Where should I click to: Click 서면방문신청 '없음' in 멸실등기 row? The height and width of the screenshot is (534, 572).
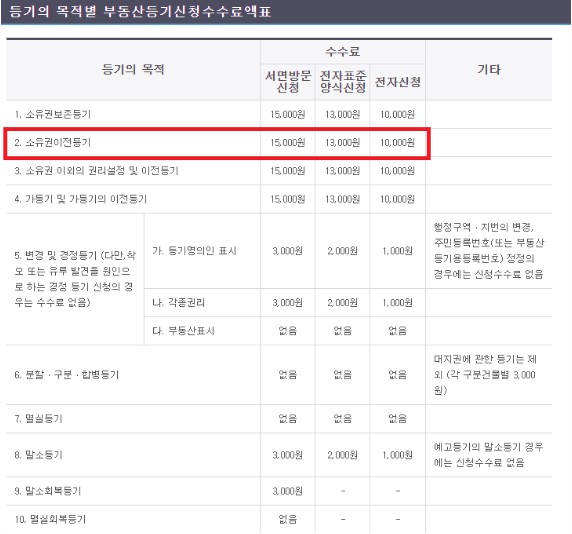click(x=288, y=418)
